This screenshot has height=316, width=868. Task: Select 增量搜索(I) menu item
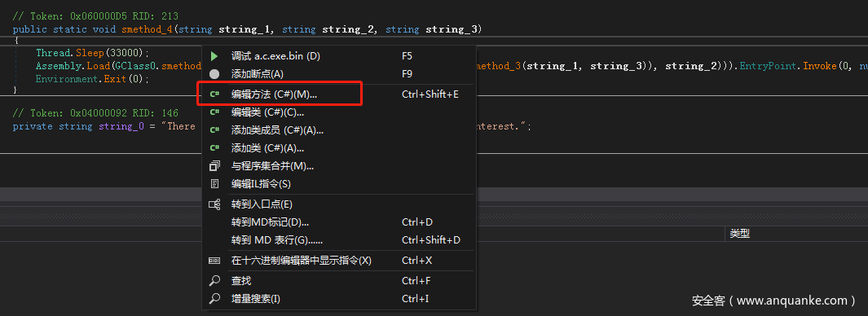click(x=339, y=298)
